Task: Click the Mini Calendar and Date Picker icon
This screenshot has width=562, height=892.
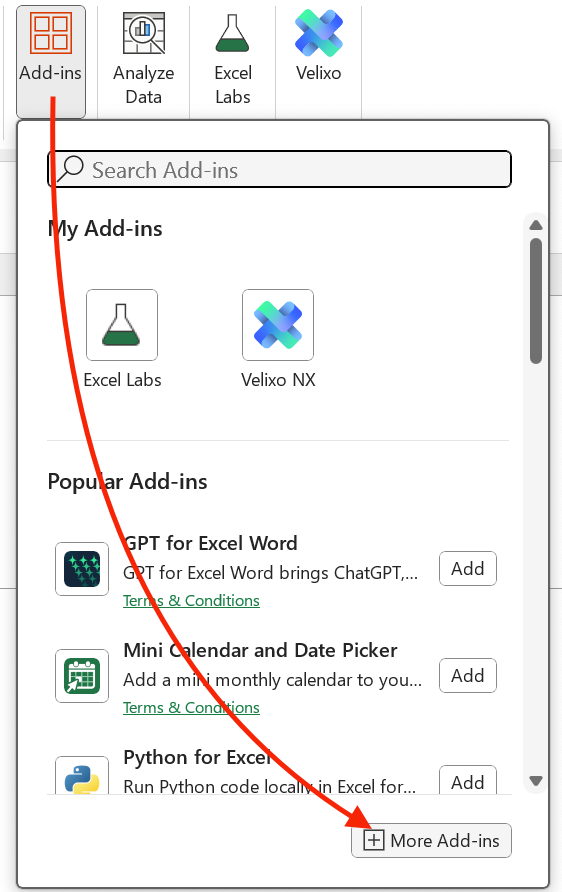Action: click(x=82, y=676)
